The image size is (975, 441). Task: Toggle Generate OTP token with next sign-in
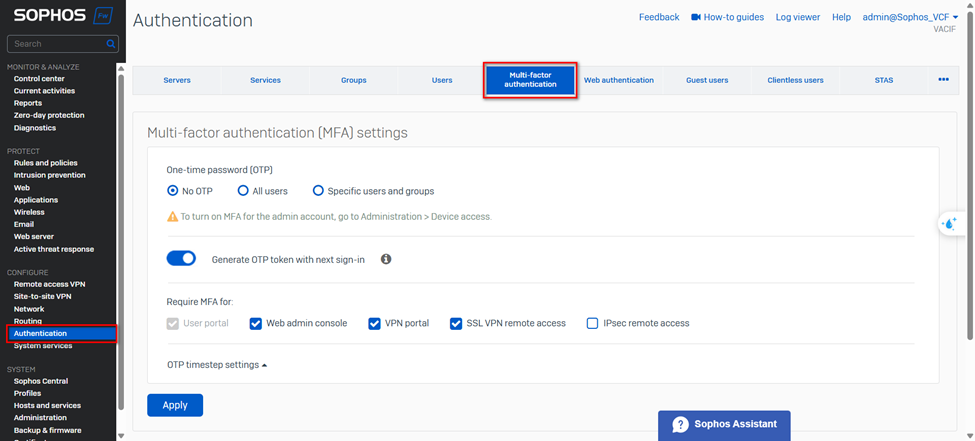(x=181, y=259)
